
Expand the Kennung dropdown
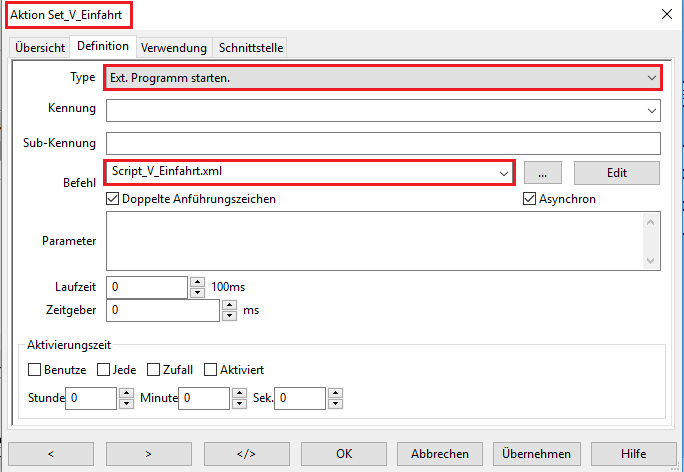(651, 109)
